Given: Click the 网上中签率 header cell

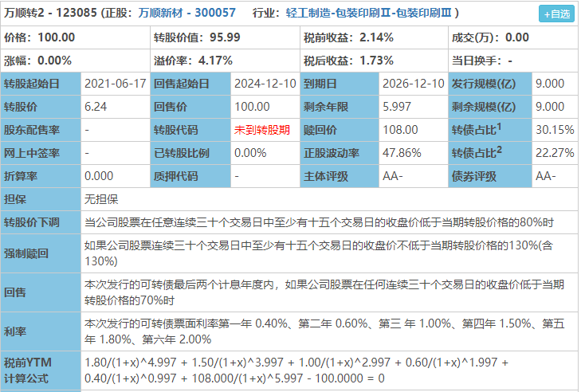Looking at the screenshot, I should (41, 153).
